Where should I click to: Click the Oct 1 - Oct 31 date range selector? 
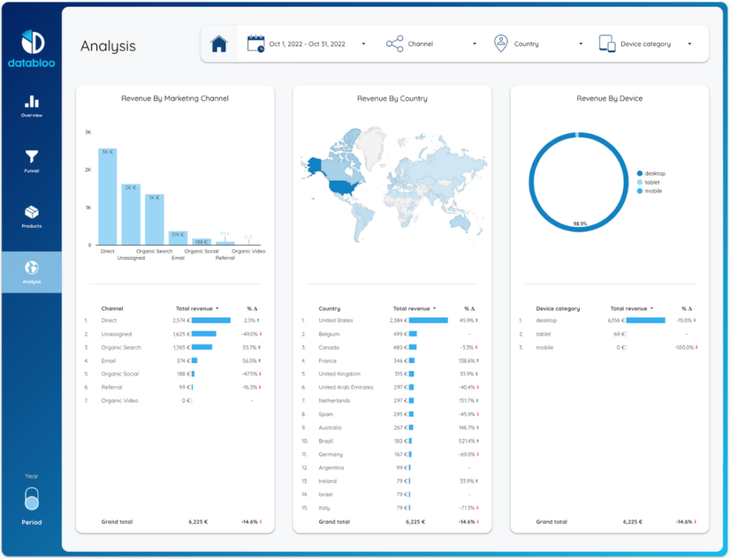[307, 43]
